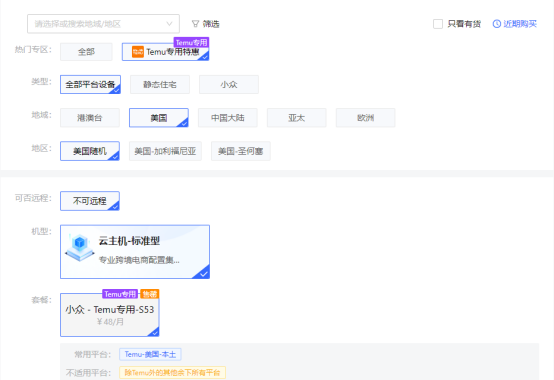The image size is (554, 380).
Task: Open the 近期购买 recent purchases link
Action: [x=520, y=24]
